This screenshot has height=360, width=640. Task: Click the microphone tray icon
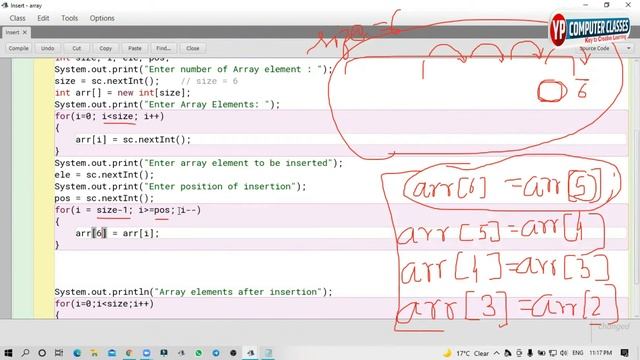530,353
